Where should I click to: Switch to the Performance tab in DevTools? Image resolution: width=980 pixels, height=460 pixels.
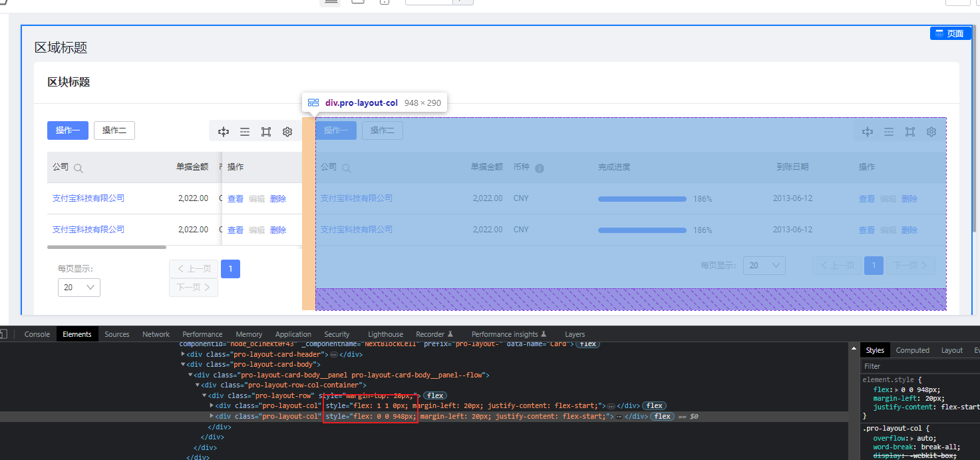click(202, 334)
